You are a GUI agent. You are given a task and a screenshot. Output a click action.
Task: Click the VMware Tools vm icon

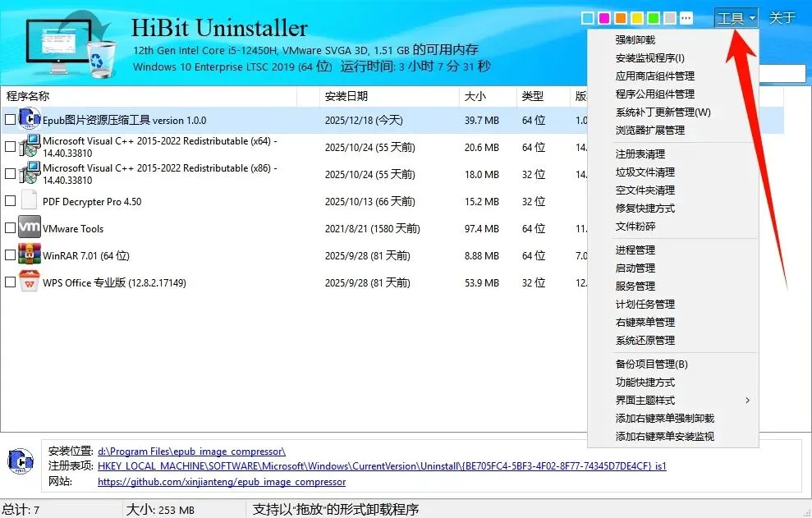pos(30,227)
